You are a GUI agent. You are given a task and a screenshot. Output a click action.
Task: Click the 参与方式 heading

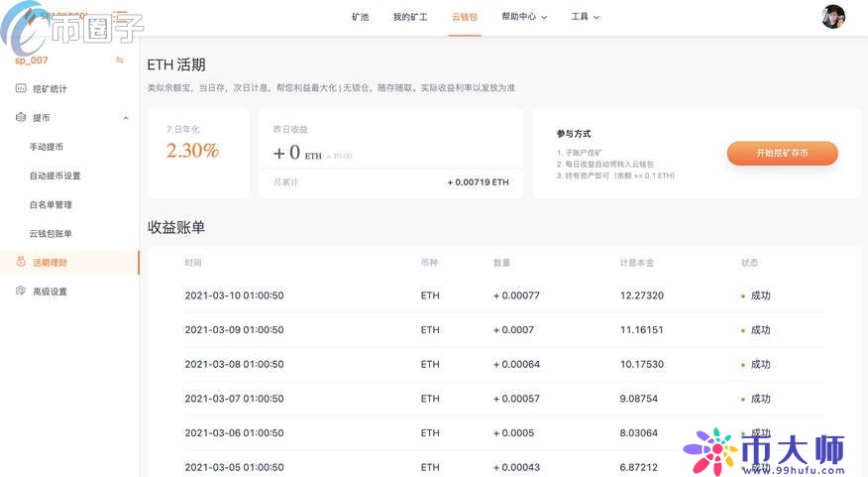[574, 134]
